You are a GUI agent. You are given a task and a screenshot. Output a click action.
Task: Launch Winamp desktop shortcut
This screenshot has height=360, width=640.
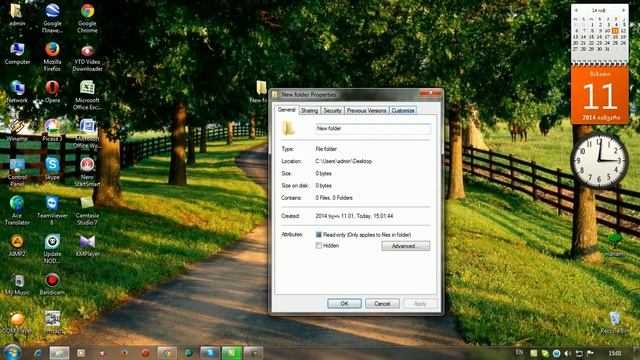tap(17, 130)
